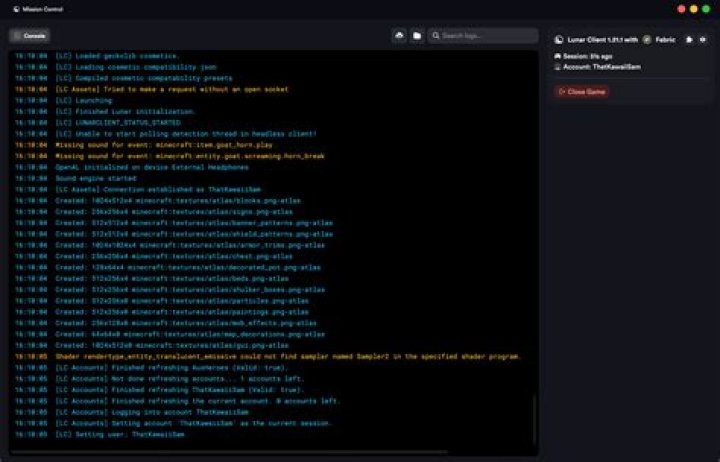Click the session controller icon
720x462 pixels.
click(557, 56)
